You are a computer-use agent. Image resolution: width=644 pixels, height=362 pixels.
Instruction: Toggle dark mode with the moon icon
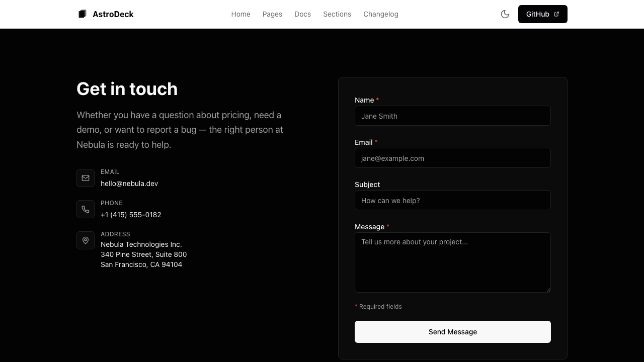click(x=505, y=14)
